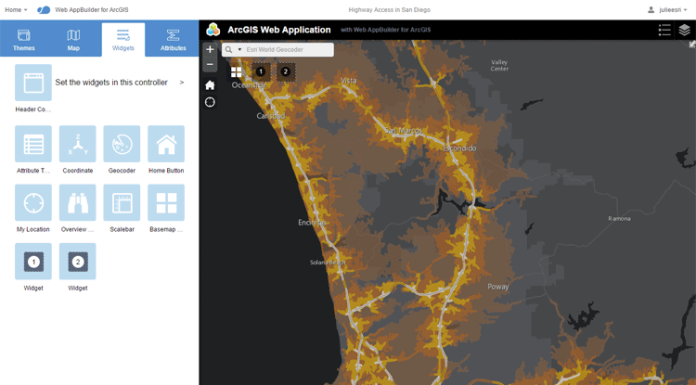
Task: Open the Attribute Table widget tile
Action: click(x=33, y=144)
